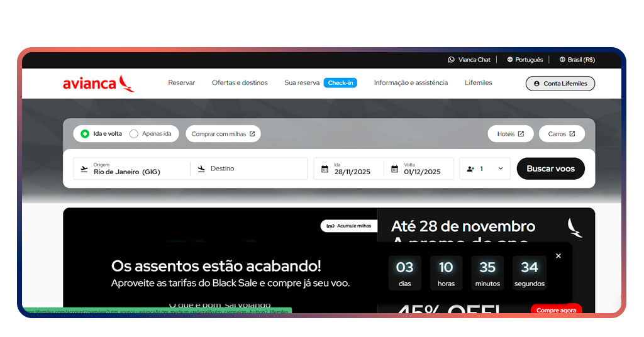The width and height of the screenshot is (644, 337).
Task: Click the departing plane icon at Origem
Action: pos(84,168)
